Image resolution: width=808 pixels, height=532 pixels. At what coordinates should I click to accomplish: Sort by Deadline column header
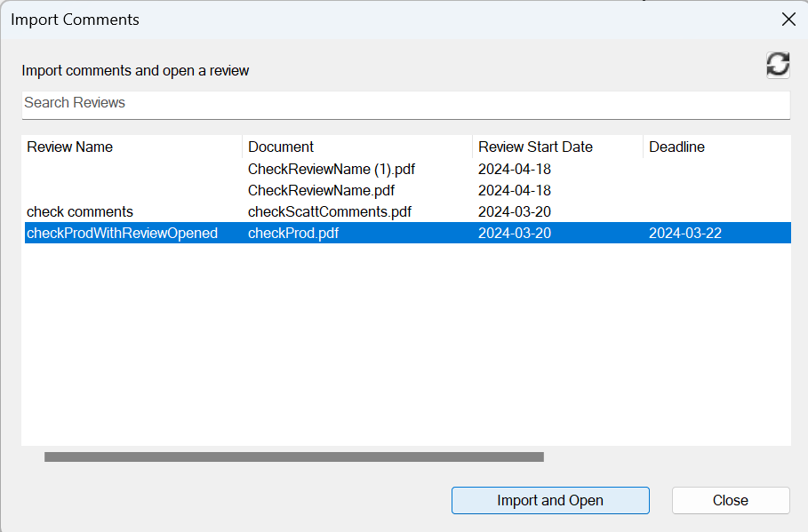(x=677, y=147)
